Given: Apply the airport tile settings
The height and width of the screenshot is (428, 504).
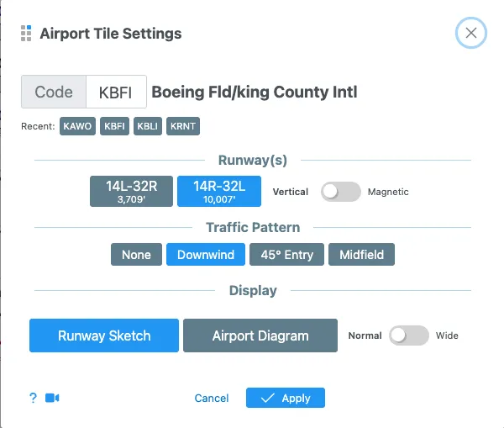Looking at the screenshot, I should point(286,399).
